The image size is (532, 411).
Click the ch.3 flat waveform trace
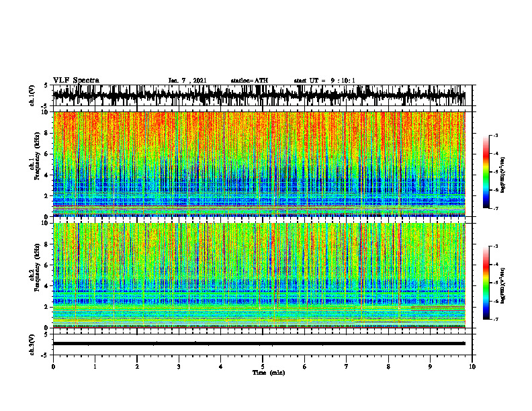259,344
